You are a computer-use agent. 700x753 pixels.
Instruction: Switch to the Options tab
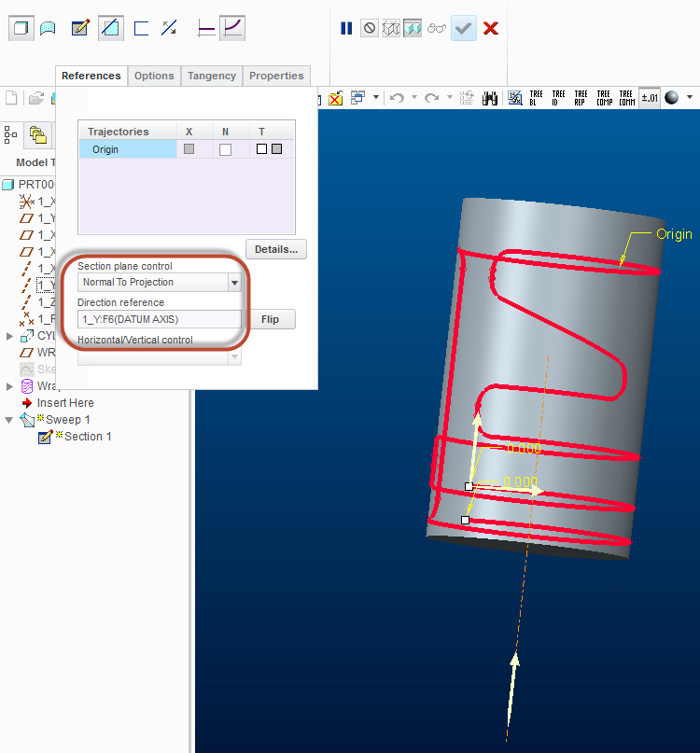(154, 76)
